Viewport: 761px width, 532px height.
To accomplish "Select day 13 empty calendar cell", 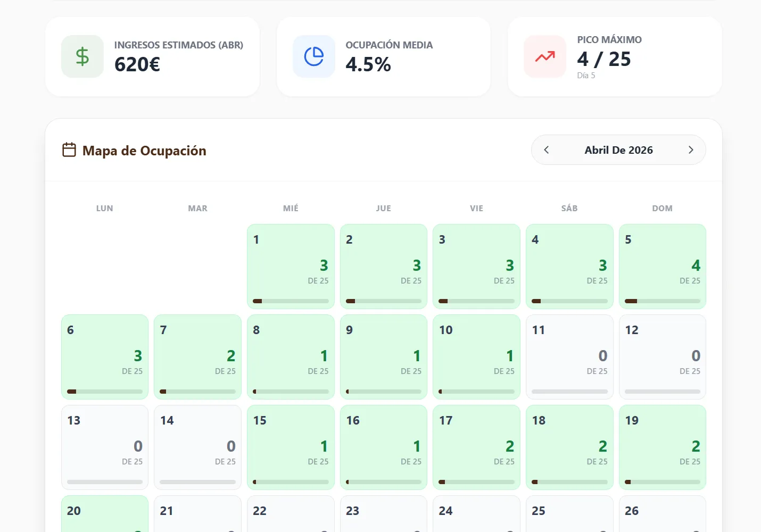I will click(105, 447).
